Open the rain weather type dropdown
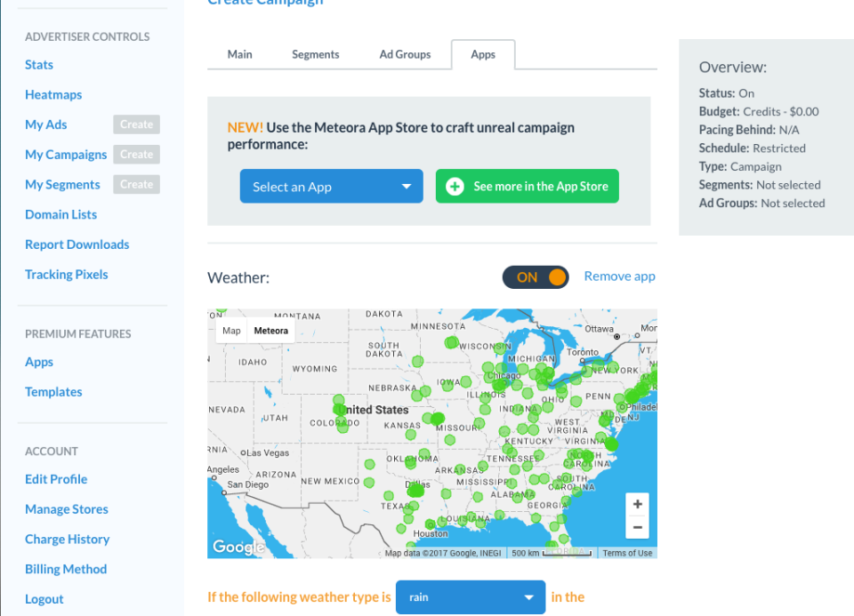The height and width of the screenshot is (616, 854). click(471, 597)
